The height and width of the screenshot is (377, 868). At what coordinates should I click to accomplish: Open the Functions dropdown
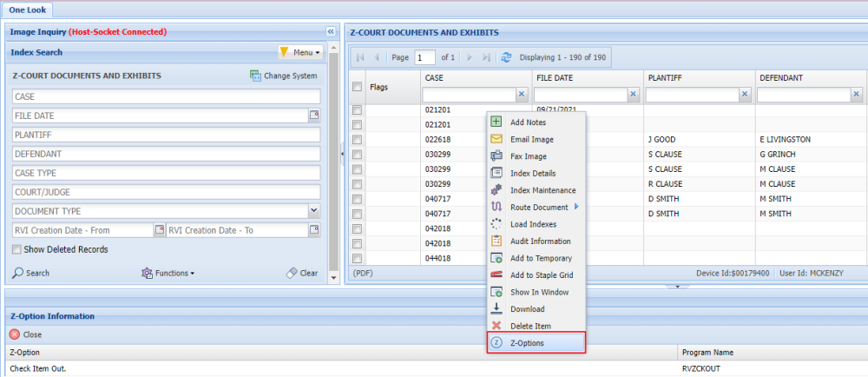point(168,273)
